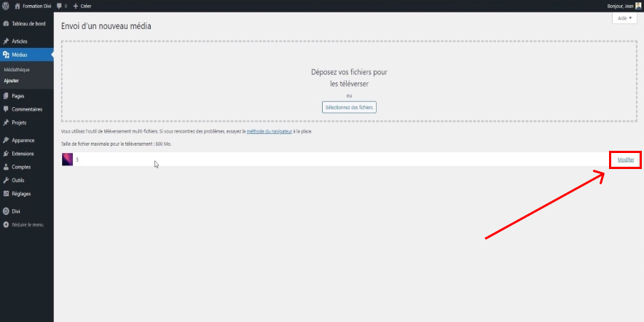
Task: Open the Extensions menu label
Action: [23, 154]
